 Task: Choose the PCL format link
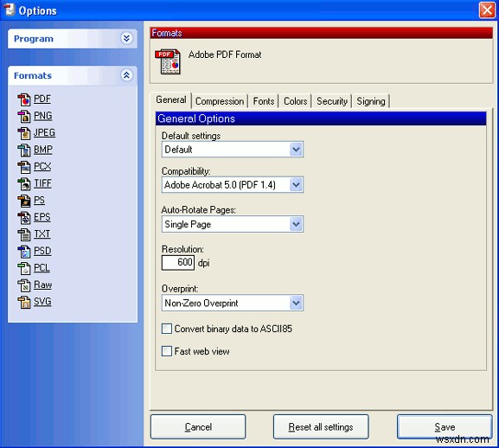[42, 267]
